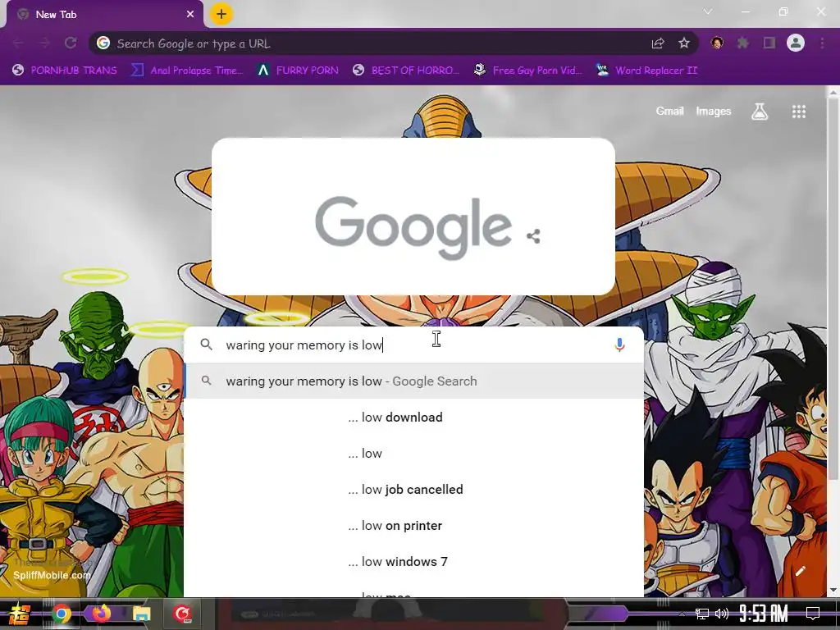Screen dimensions: 840x630
Task: Start voice search with microphone icon
Action: point(619,345)
